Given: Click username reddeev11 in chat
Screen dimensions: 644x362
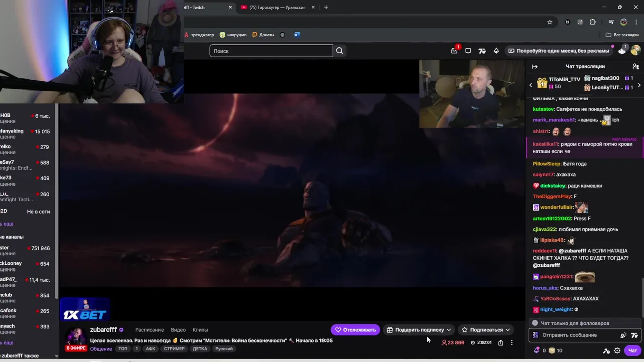Looking at the screenshot, I should (x=544, y=251).
